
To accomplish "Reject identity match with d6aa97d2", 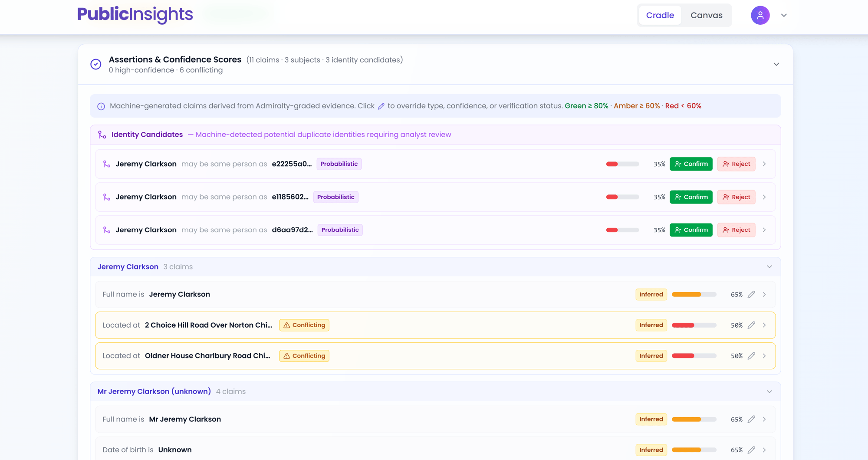I will point(736,230).
